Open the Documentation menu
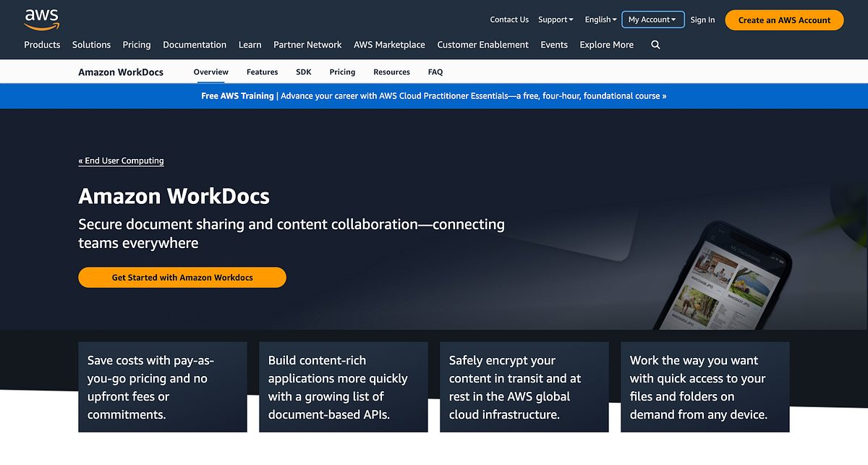Screen dimensions: 868x465 (195, 45)
